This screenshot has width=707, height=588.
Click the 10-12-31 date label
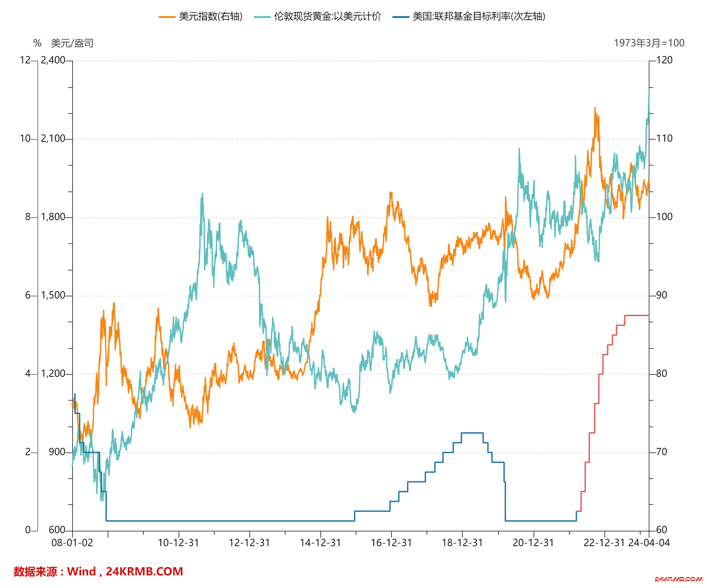pyautogui.click(x=179, y=543)
